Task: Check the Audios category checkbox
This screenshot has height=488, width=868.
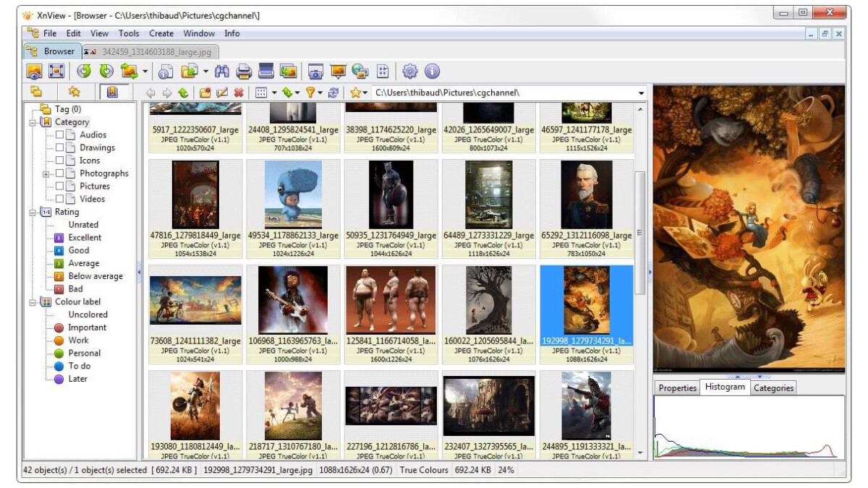Action: pos(60,135)
